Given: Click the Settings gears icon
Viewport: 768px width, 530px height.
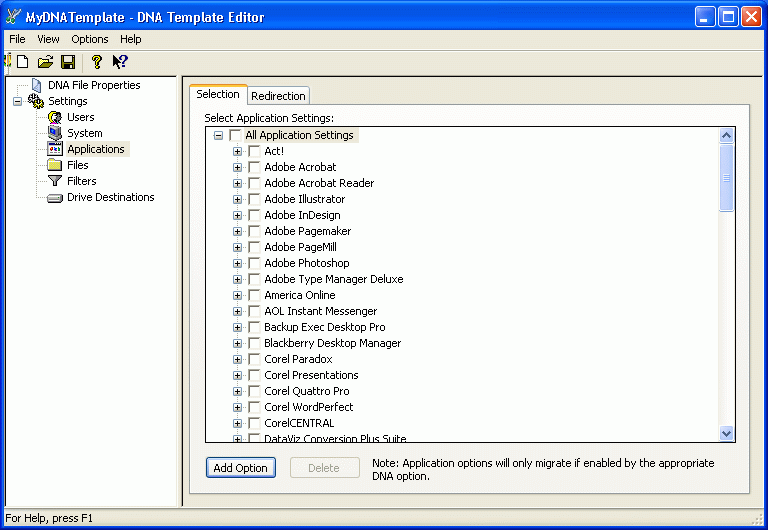Looking at the screenshot, I should click(x=36, y=101).
